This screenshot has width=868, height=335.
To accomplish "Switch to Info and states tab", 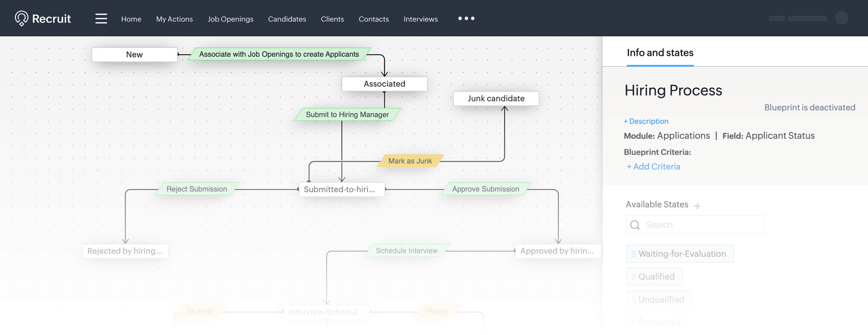I will coord(660,53).
